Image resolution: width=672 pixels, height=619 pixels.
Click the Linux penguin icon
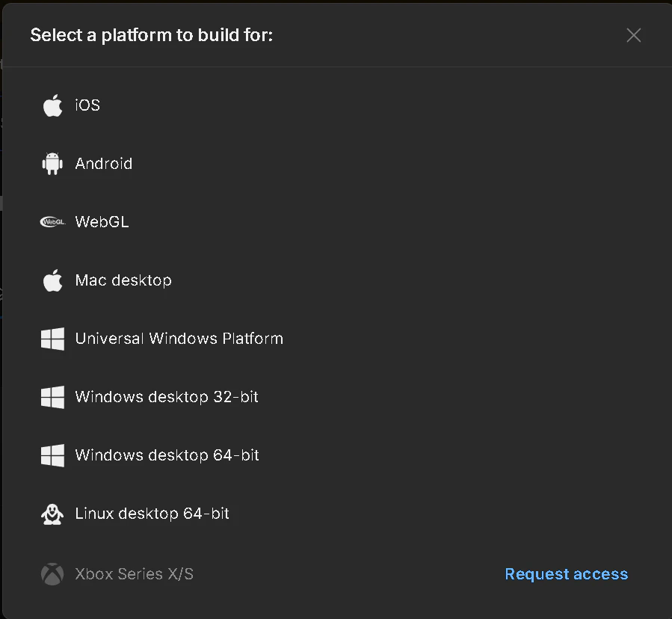click(x=52, y=514)
